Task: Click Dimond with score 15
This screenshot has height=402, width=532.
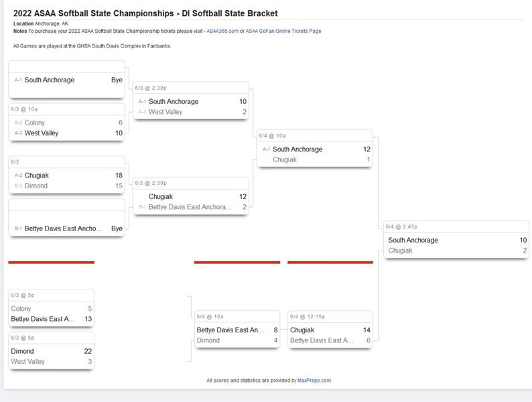Action: click(36, 186)
